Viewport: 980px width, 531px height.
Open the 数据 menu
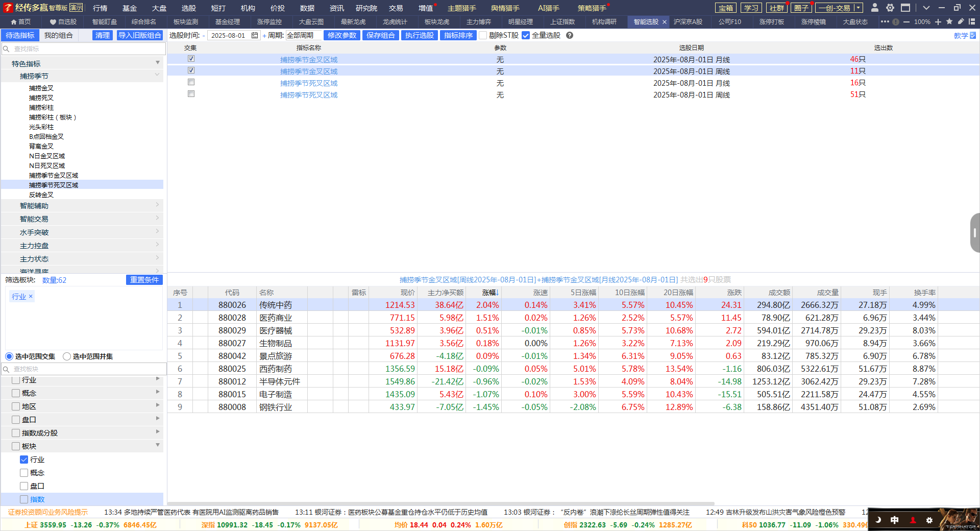coord(307,8)
